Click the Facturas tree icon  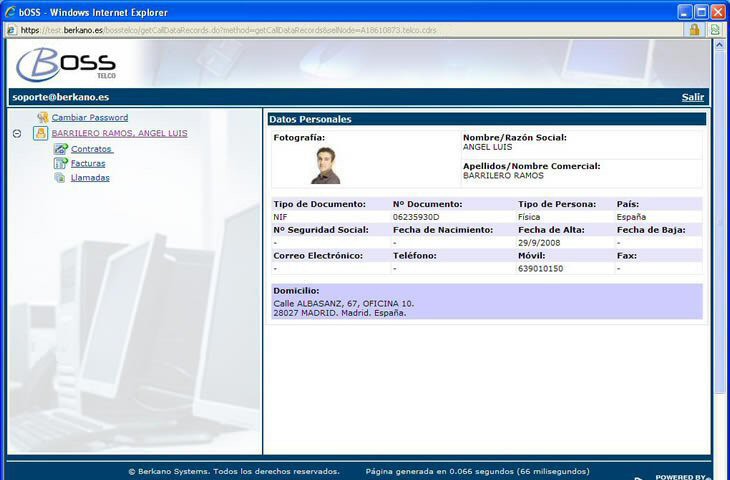[60, 163]
